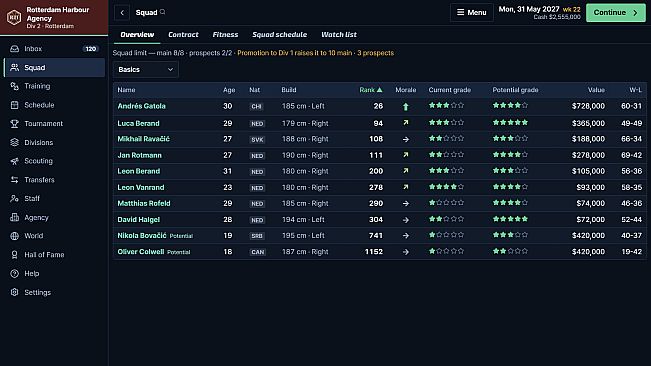Click the Settings gear icon

pyautogui.click(x=15, y=292)
